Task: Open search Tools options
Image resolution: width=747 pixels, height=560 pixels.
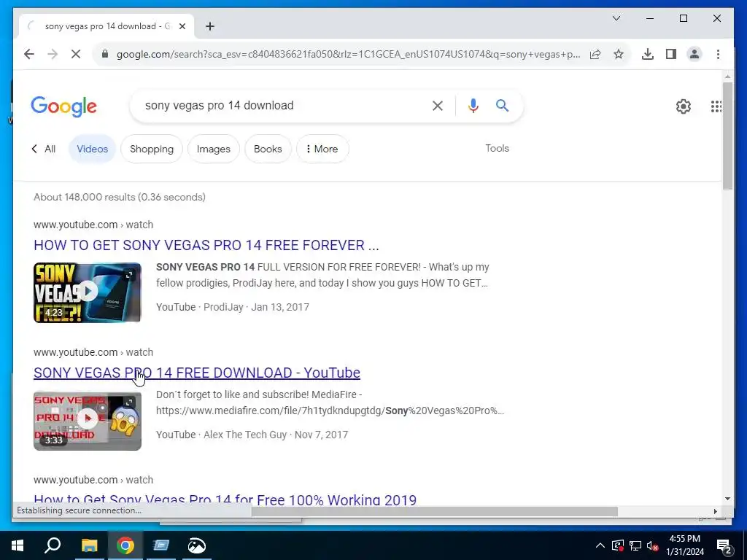Action: point(497,148)
